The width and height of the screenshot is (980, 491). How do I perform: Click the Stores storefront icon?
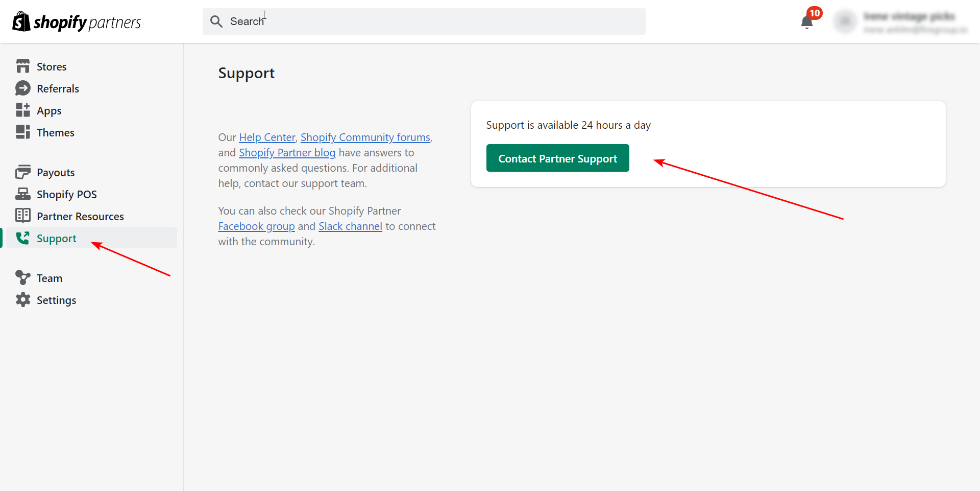click(23, 66)
